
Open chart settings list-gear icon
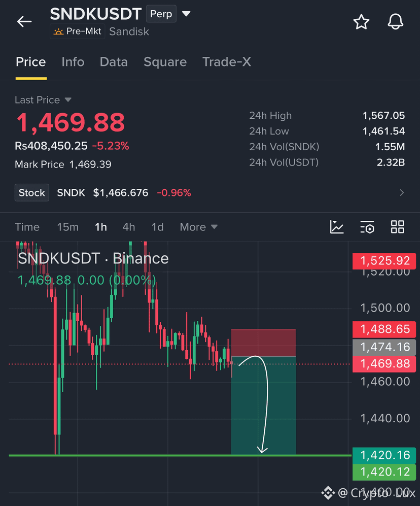click(x=367, y=227)
